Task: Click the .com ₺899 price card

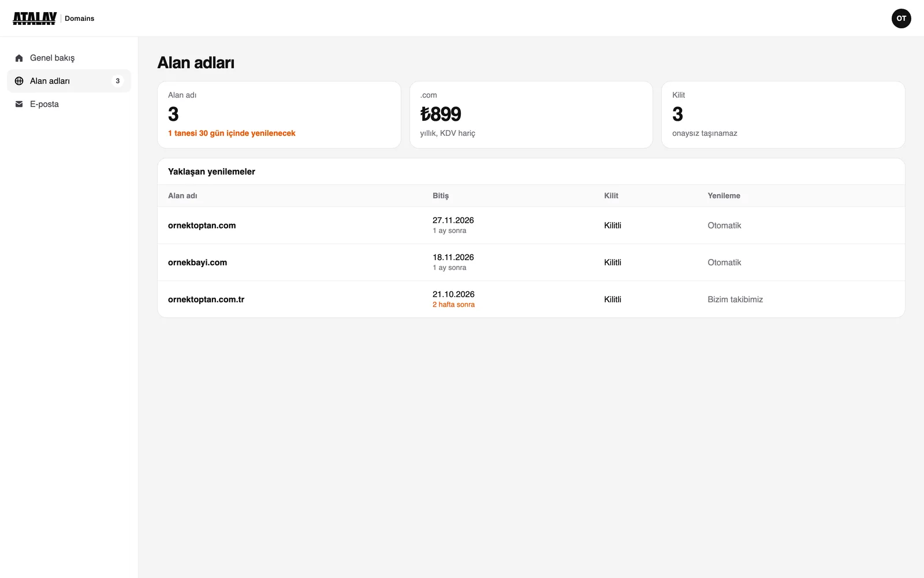Action: (x=531, y=114)
